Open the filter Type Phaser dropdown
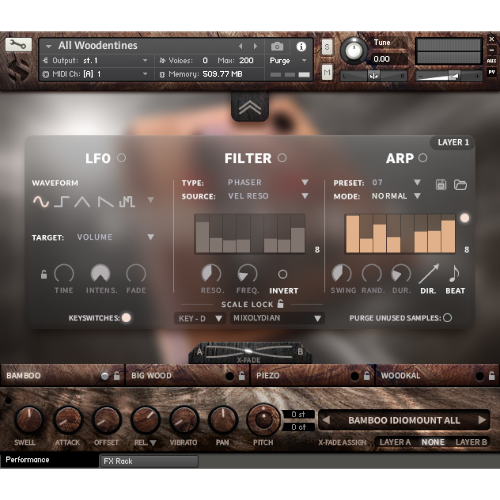Image resolution: width=500 pixels, height=500 pixels. 268,182
